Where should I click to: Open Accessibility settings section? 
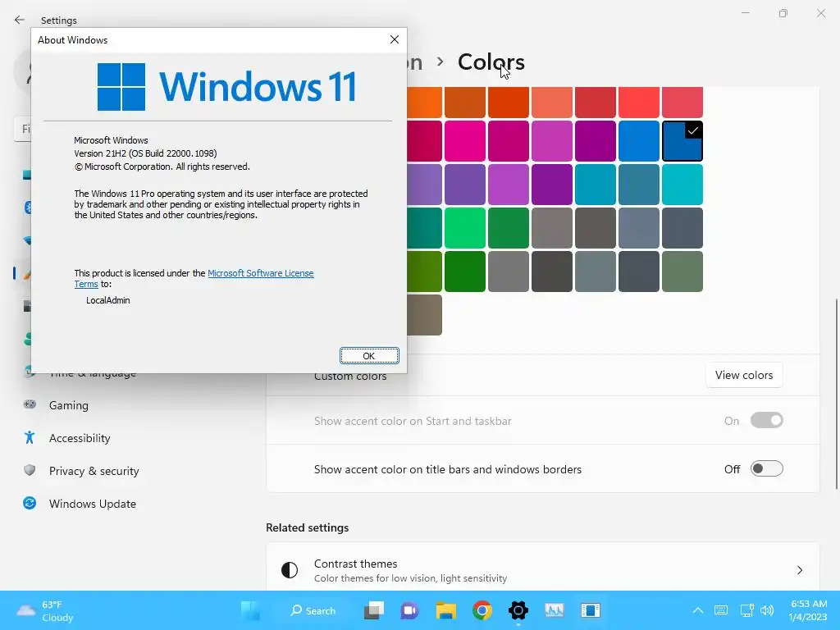pyautogui.click(x=80, y=438)
